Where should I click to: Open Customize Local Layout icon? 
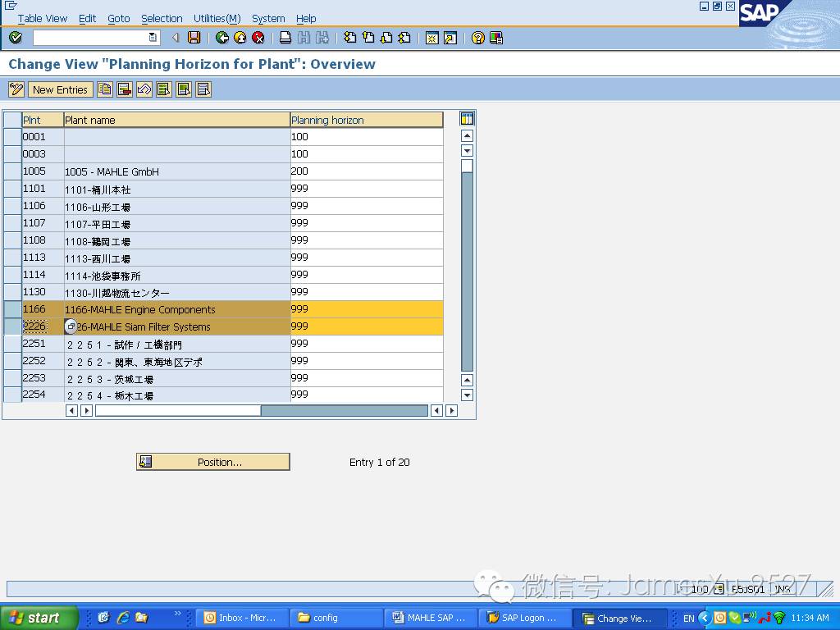point(496,38)
